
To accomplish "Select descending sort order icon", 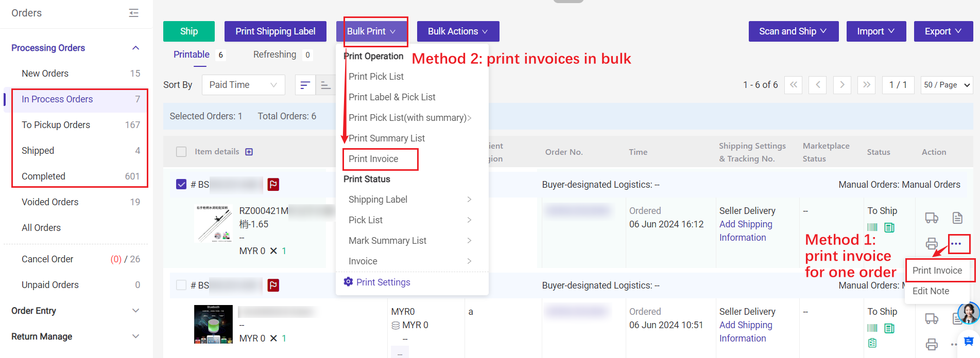I will coord(305,85).
